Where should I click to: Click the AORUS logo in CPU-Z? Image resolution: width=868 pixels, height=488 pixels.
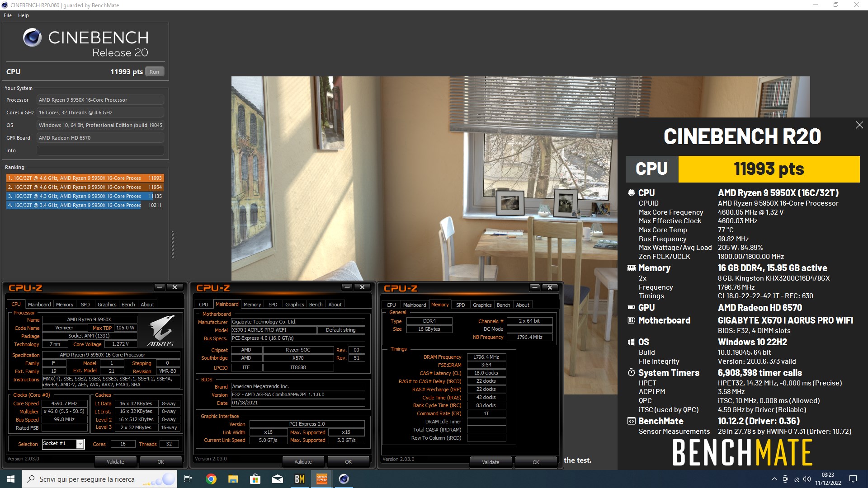coord(160,331)
